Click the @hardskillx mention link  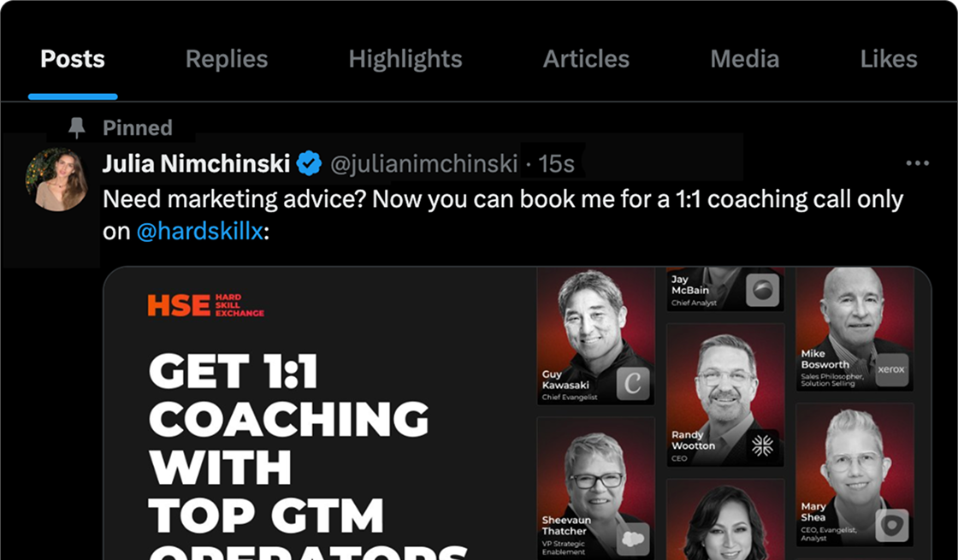coord(200,232)
